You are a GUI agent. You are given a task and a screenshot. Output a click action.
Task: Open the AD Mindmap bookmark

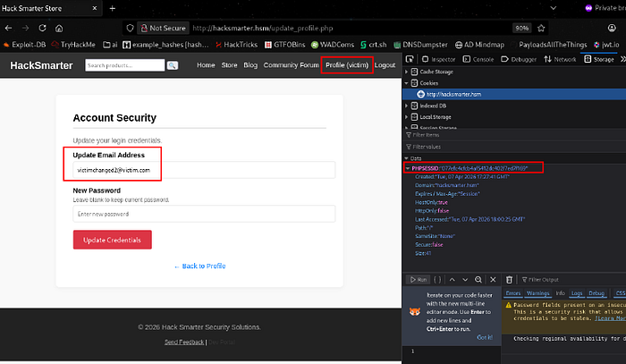[x=480, y=45]
